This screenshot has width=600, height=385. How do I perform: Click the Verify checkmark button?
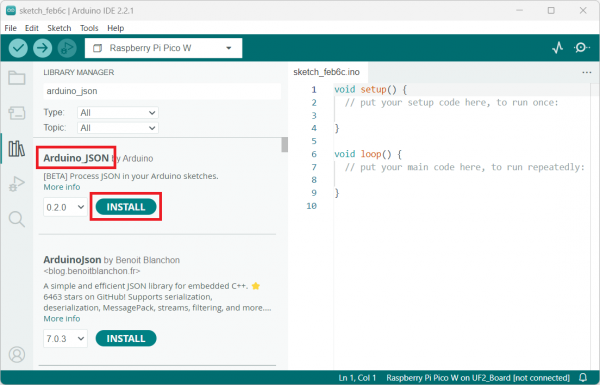18,48
